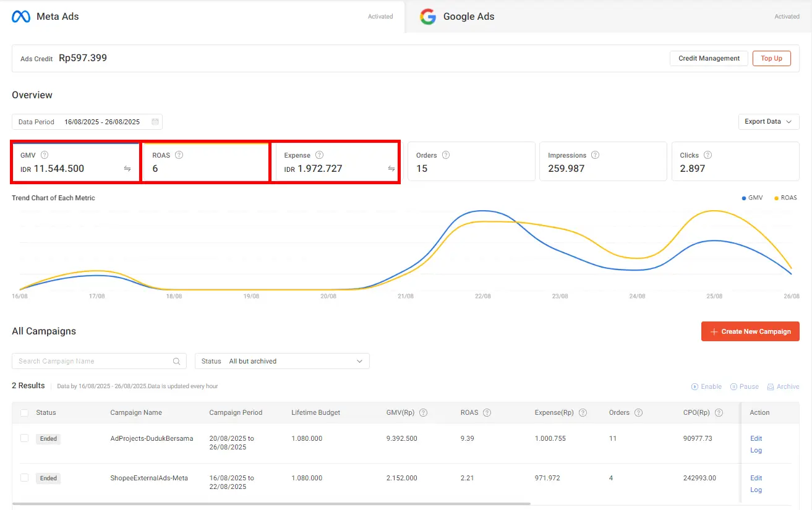
Task: Click the swap icon in GMV card
Action: pos(127,169)
